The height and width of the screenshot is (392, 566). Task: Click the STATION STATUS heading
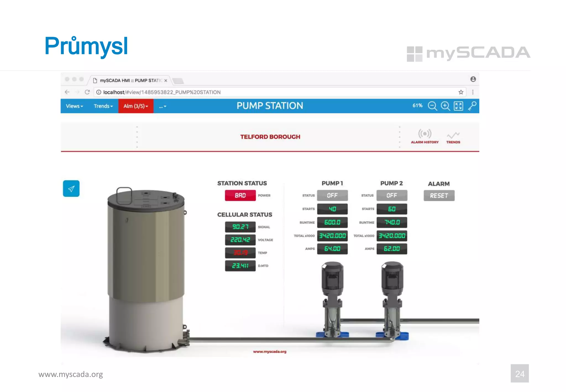[242, 183]
